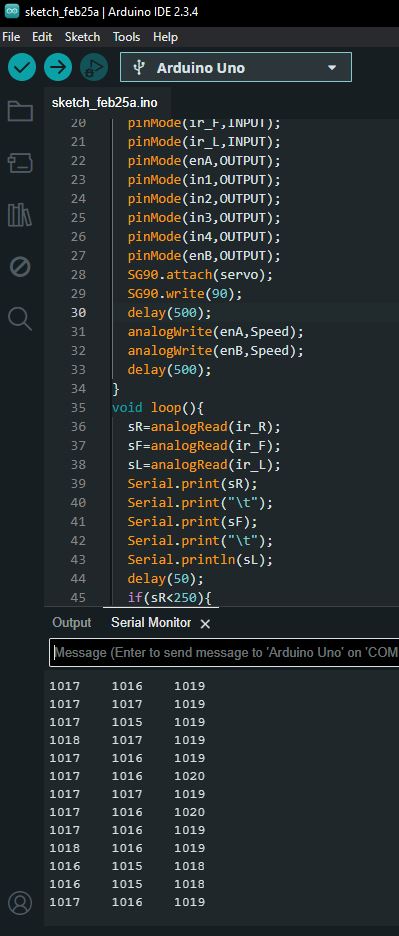Click the serial Message input field
The width and height of the screenshot is (399, 936).
coord(224,652)
